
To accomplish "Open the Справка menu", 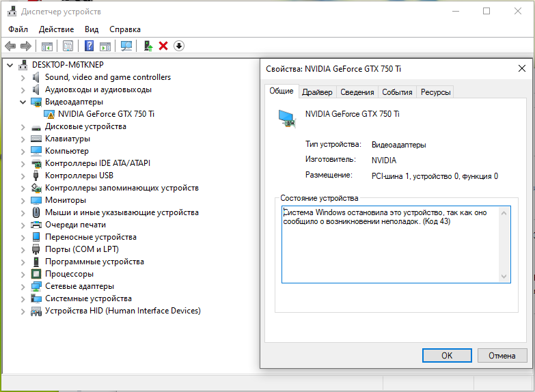I will [125, 29].
